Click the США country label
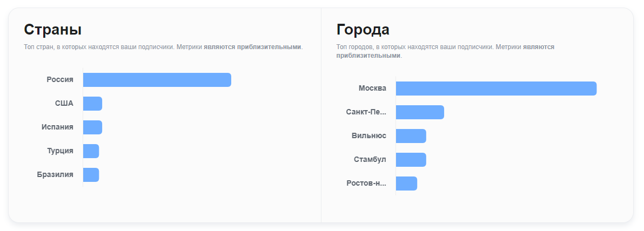644x231 pixels. pos(64,104)
